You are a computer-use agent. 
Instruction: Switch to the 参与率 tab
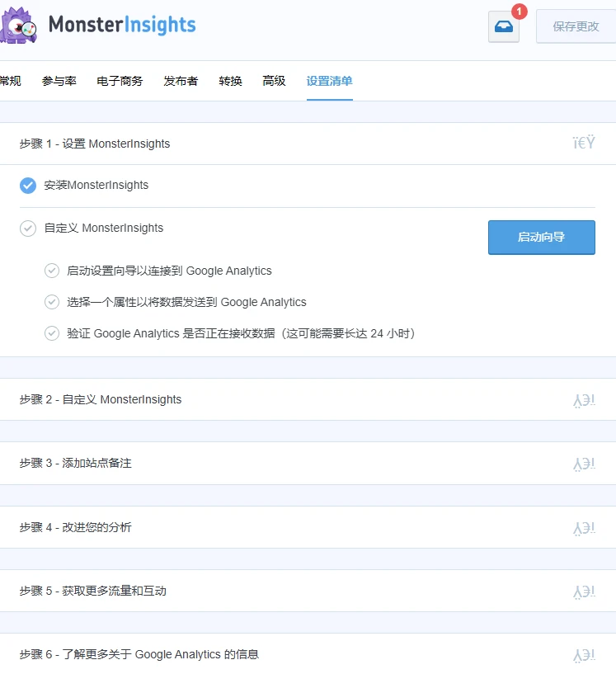coord(59,81)
